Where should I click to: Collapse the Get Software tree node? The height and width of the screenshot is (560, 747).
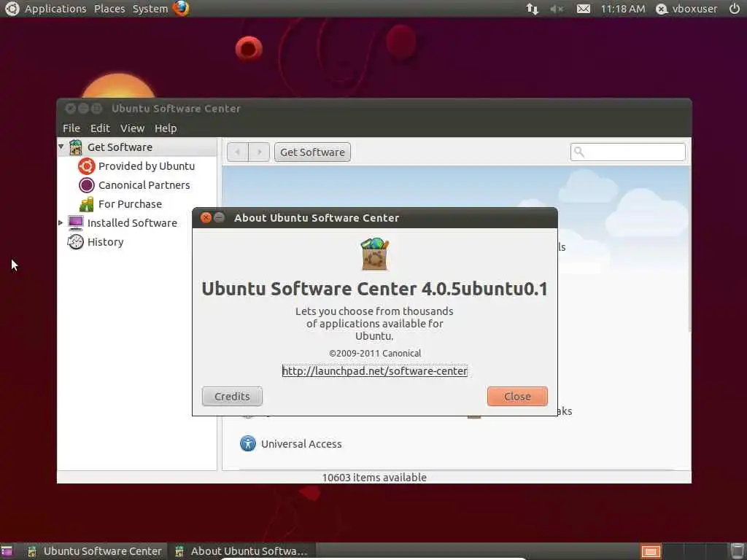tap(61, 147)
